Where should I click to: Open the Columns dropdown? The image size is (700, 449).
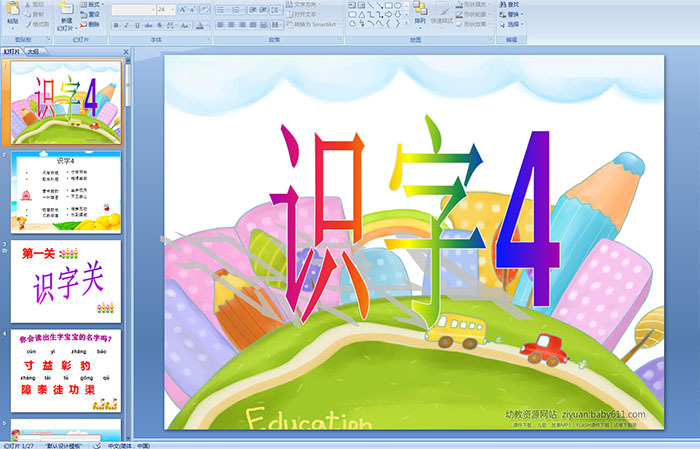point(277,25)
